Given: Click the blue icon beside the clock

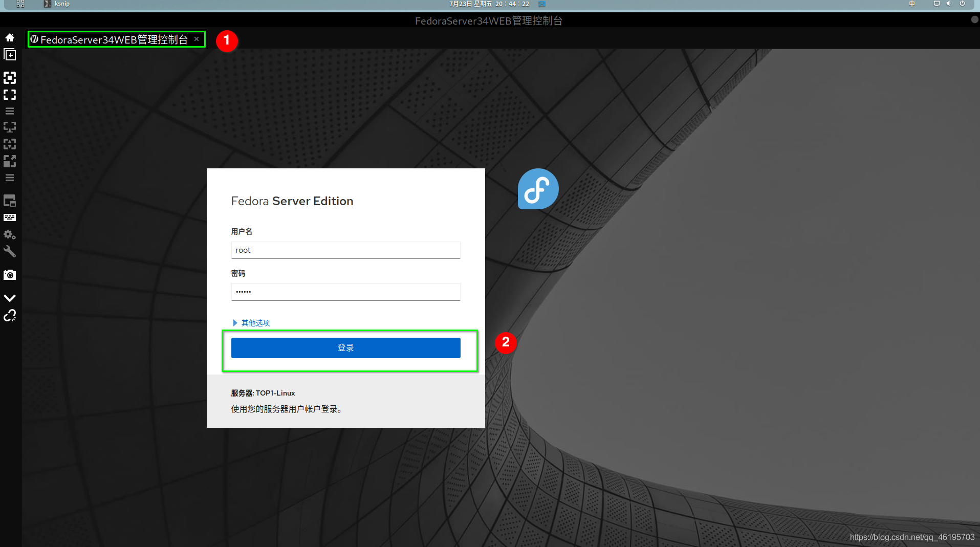Looking at the screenshot, I should (542, 4).
